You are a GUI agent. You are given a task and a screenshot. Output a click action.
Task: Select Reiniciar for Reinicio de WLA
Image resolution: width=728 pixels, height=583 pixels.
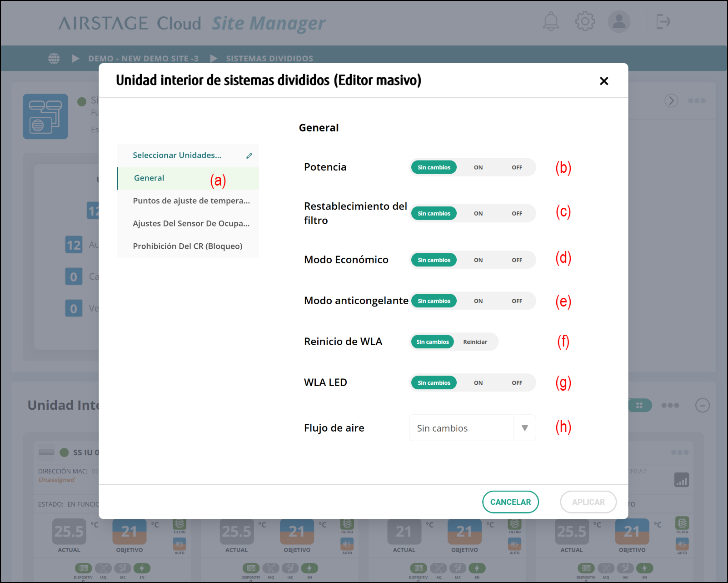(x=475, y=342)
